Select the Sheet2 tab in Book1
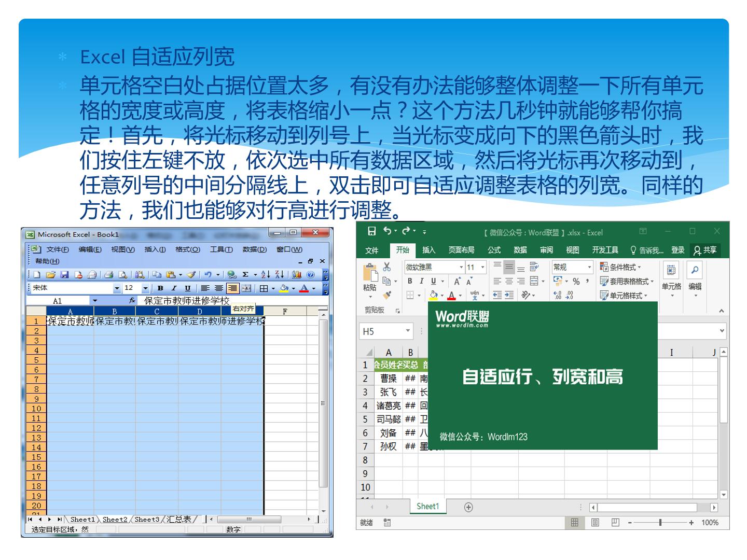Screen dimensions: 747x560 point(115,519)
